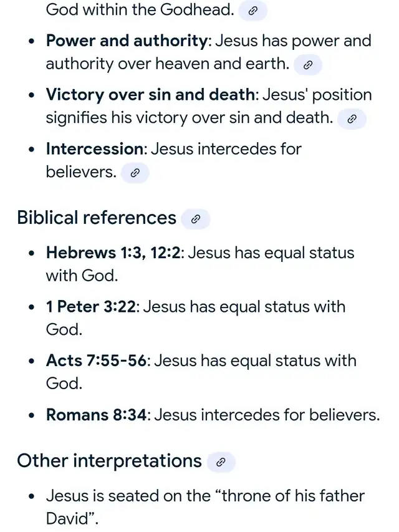Viewport: 399px width, 532px height.
Task: Open source link for Power and authority
Action: (308, 65)
